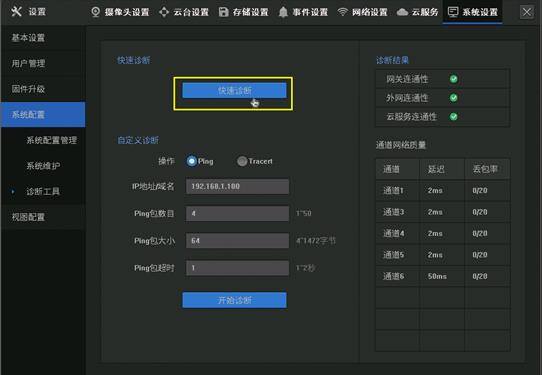
Task: Switch to the 事件设置 tab
Action: (x=303, y=12)
